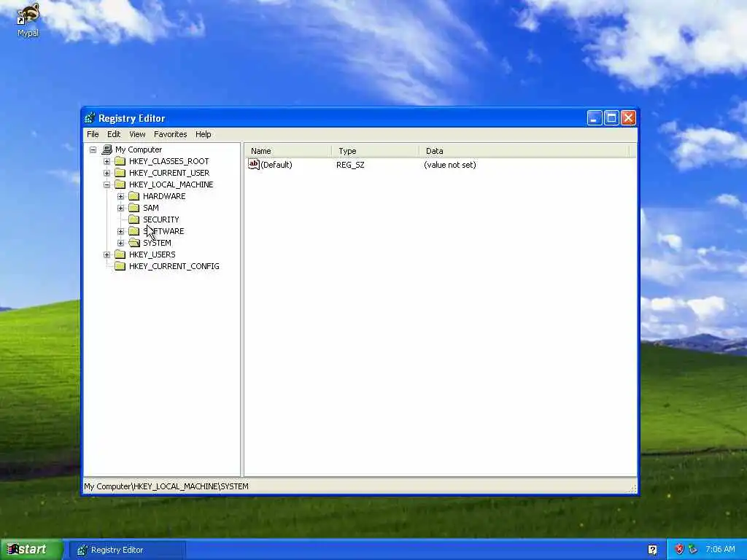Click the HARDWARE folder icon

click(134, 196)
